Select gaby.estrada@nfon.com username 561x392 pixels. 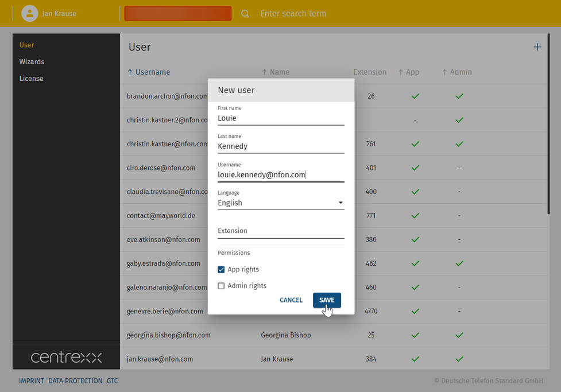(163, 263)
